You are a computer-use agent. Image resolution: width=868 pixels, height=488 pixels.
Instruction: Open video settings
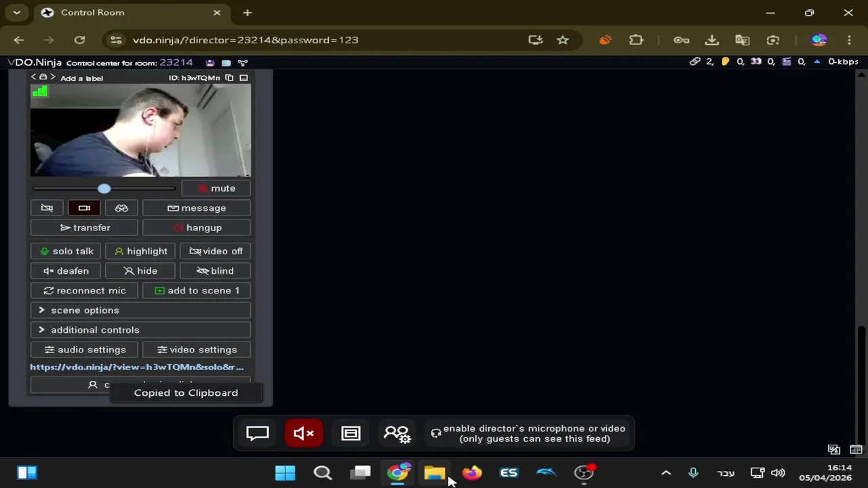tap(197, 350)
